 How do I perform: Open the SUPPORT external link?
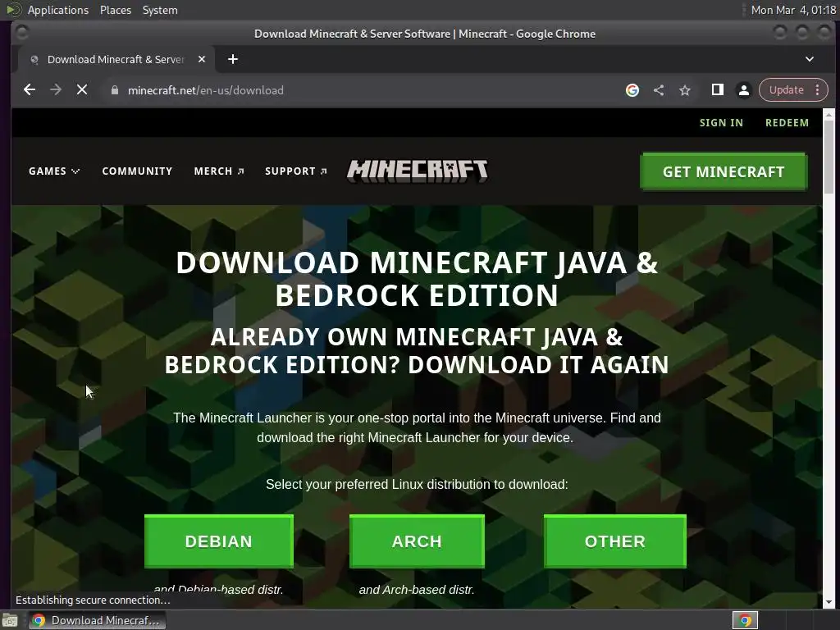pos(295,171)
